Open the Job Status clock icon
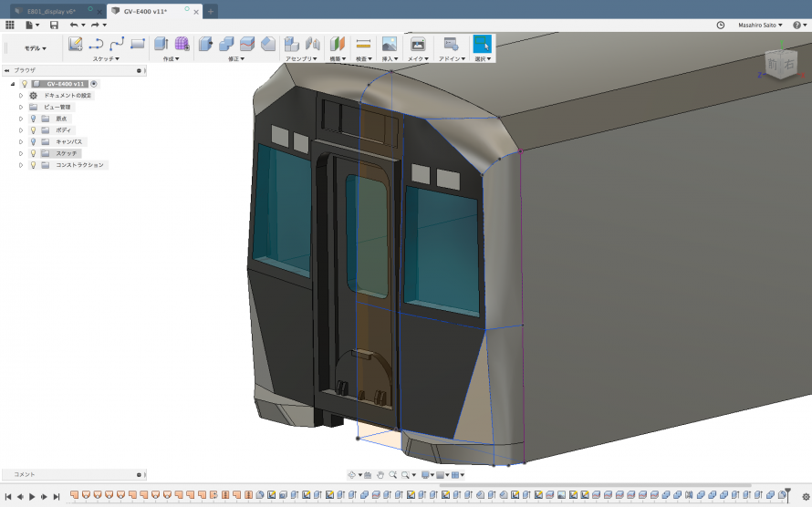Viewport: 812px width, 507px height. [721, 25]
